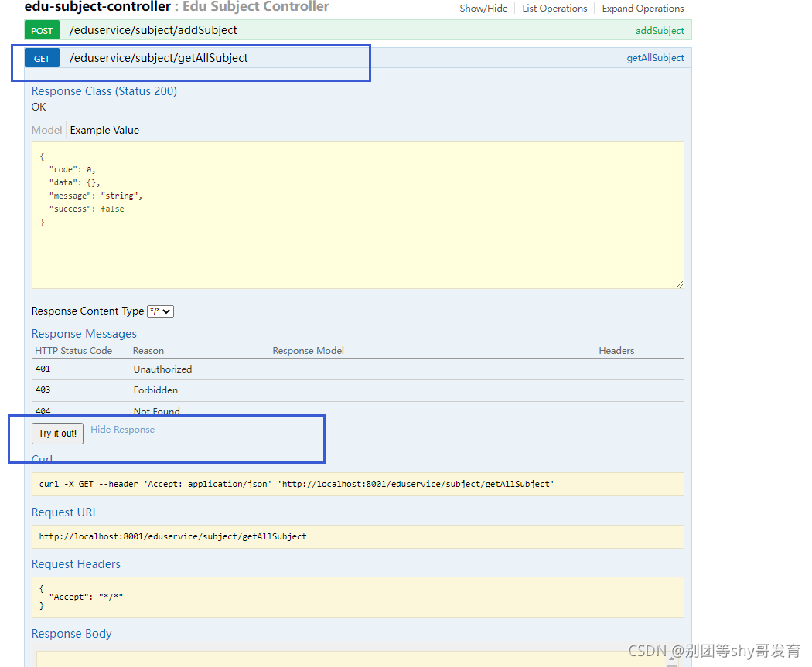Click List Operations link
This screenshot has height=667, width=812.
click(x=554, y=9)
